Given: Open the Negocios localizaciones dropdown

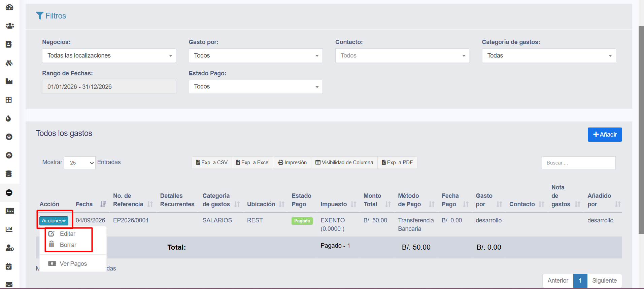Looking at the screenshot, I should point(109,56).
